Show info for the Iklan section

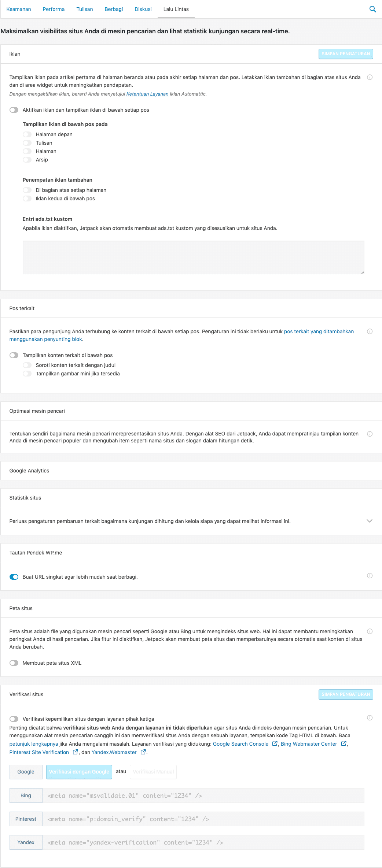coord(370,77)
